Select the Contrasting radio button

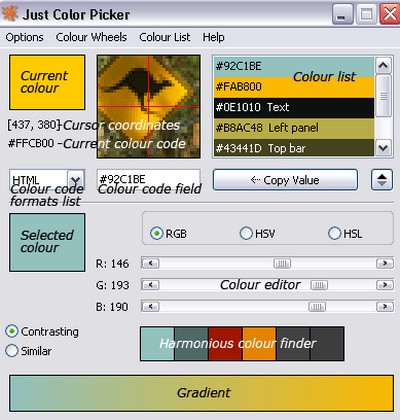pyautogui.click(x=12, y=331)
